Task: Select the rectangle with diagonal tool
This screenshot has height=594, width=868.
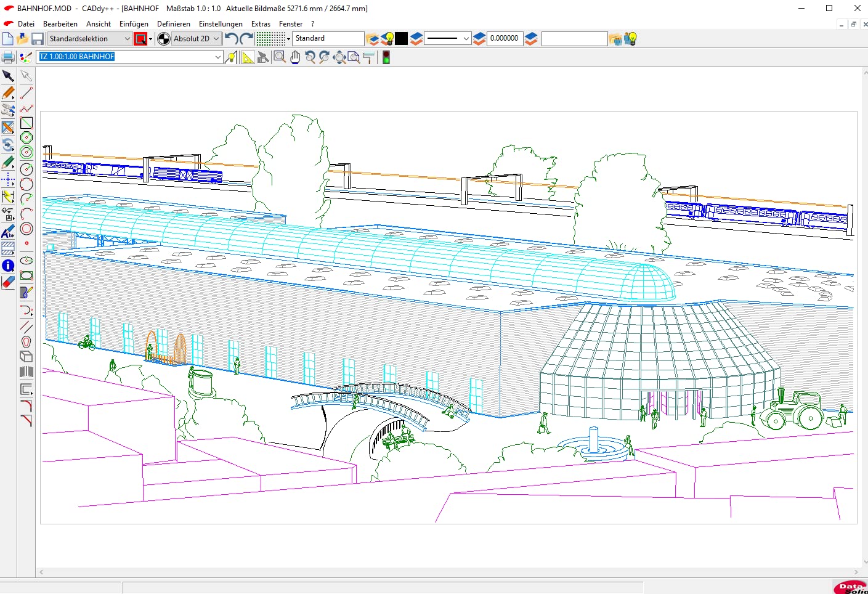Action: 26,123
